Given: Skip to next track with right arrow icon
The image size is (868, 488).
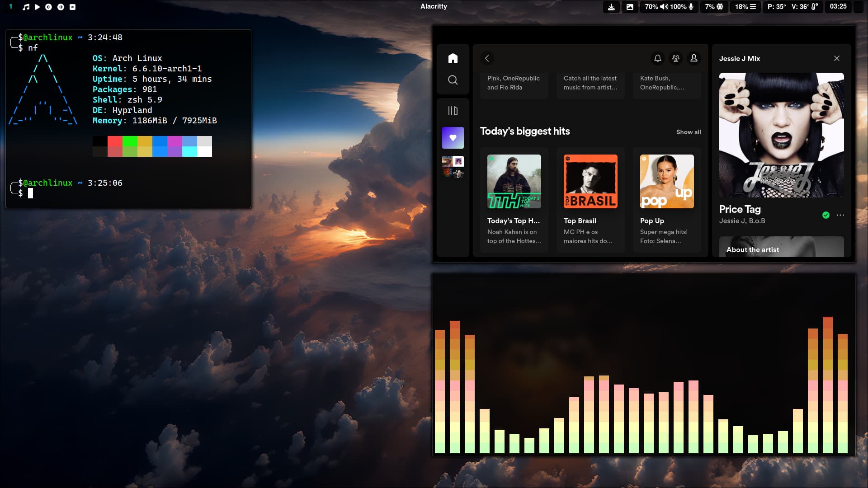Looking at the screenshot, I should pyautogui.click(x=61, y=7).
